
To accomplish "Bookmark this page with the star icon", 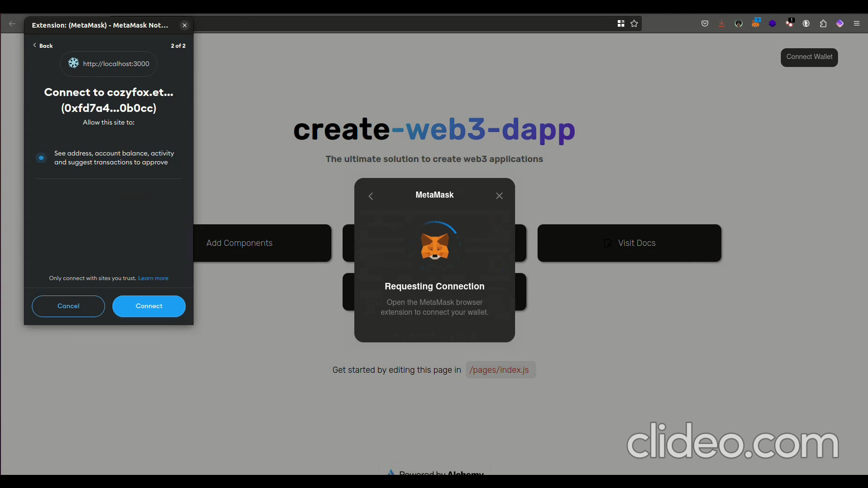I will pyautogui.click(x=634, y=23).
